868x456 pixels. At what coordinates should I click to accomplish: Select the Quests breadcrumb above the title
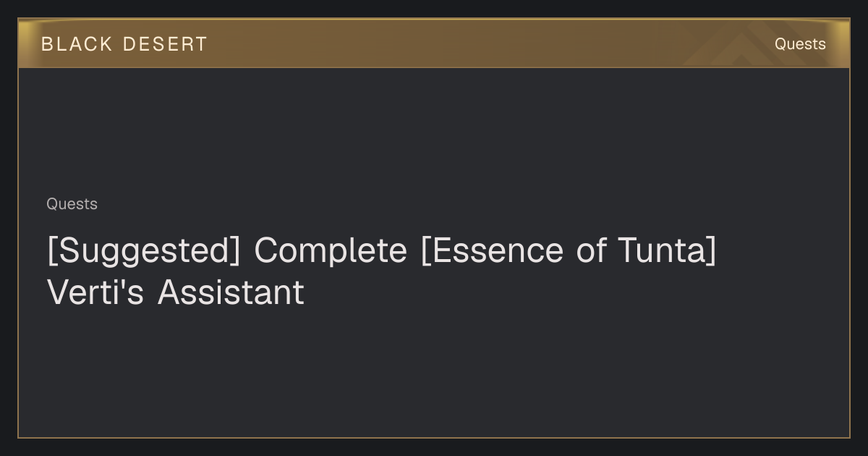pos(72,204)
